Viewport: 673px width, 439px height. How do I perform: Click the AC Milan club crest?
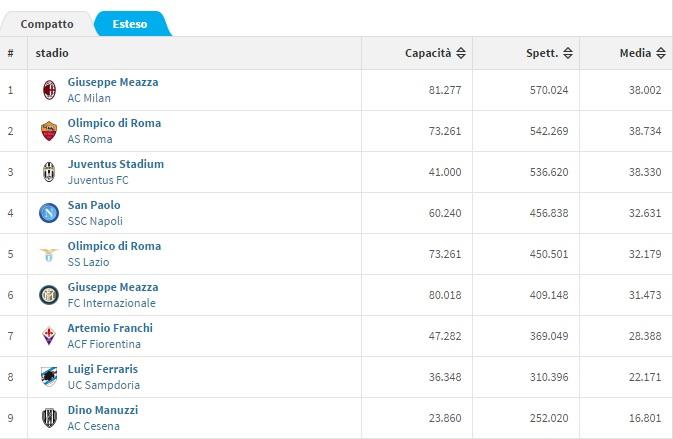48,90
